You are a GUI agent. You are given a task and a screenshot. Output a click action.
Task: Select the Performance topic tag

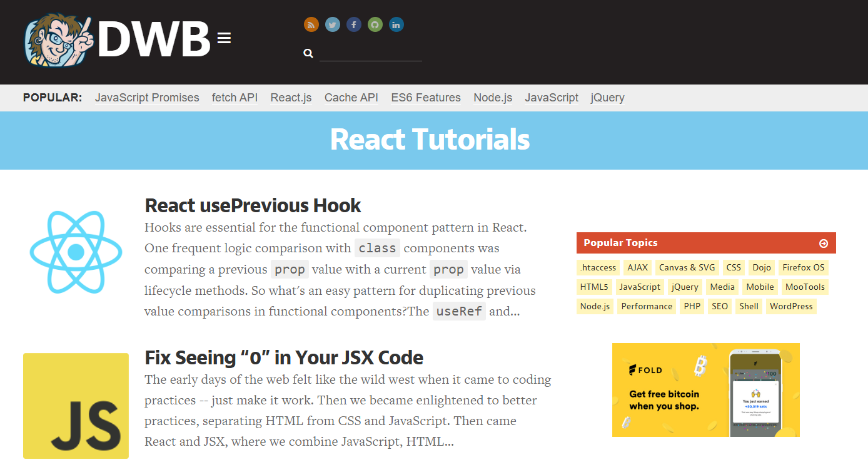tap(647, 306)
